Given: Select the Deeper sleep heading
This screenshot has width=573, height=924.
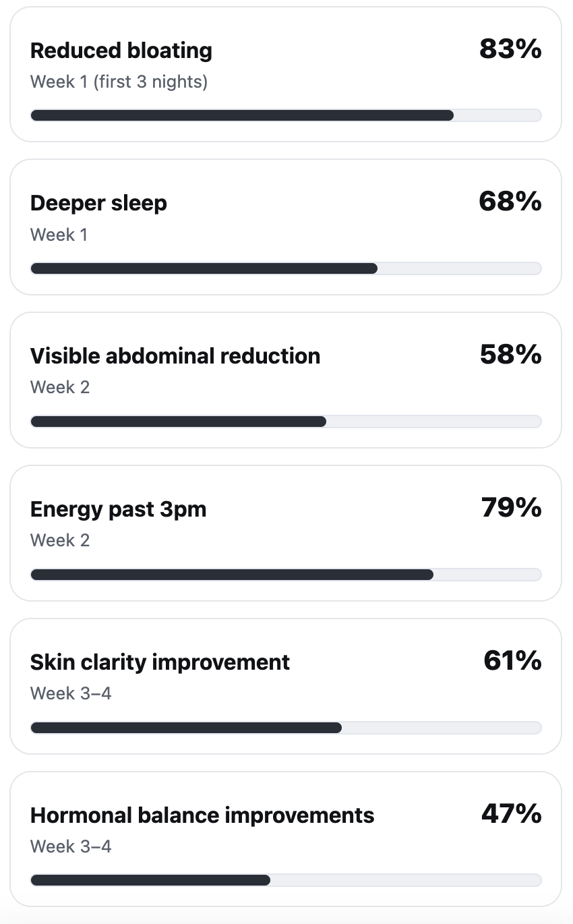Looking at the screenshot, I should click(98, 203).
